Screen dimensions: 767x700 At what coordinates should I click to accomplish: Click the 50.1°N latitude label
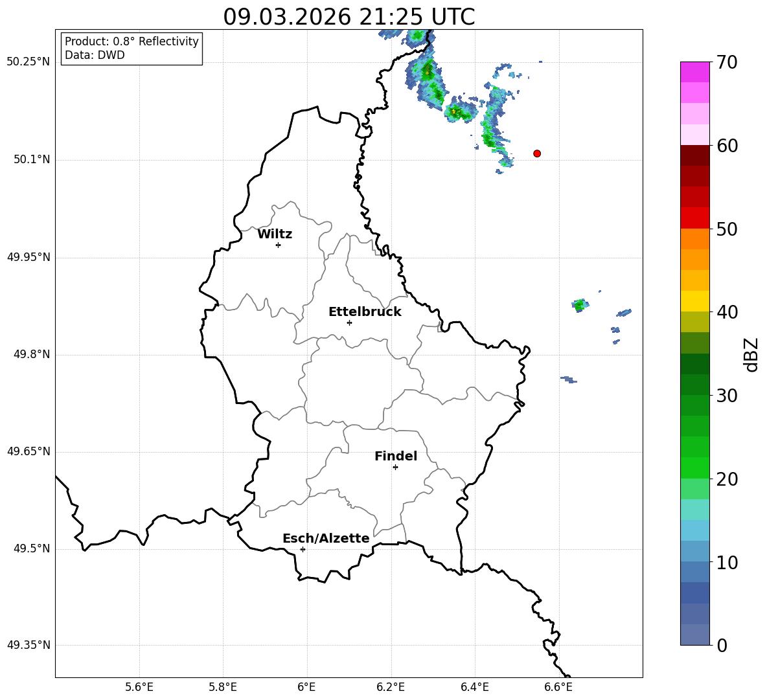32,159
